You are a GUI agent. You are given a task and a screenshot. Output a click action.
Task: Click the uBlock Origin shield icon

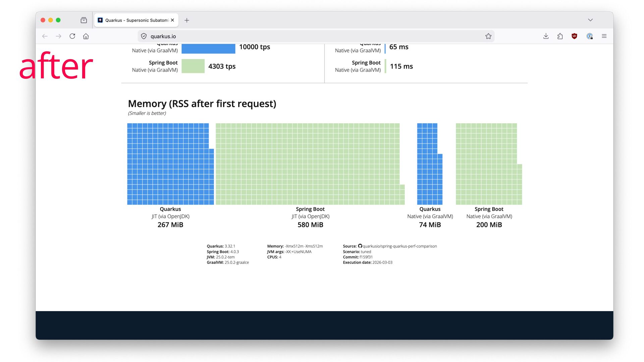(574, 36)
